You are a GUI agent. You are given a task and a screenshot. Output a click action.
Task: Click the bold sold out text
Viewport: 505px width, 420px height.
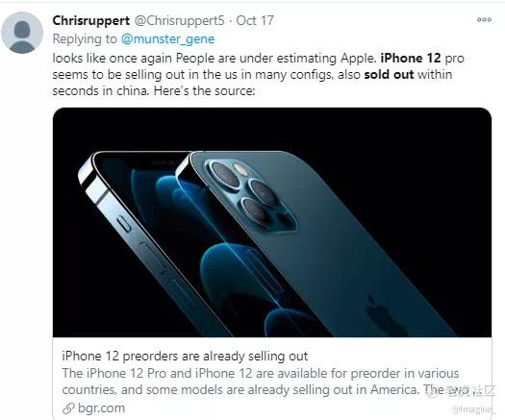click(x=389, y=75)
